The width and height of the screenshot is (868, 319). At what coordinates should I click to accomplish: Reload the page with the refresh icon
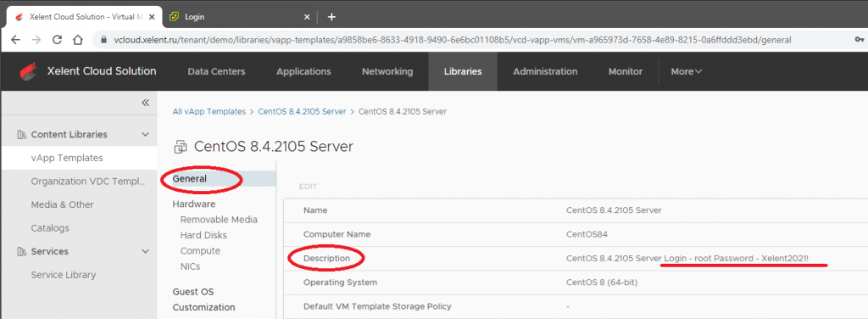pyautogui.click(x=57, y=40)
